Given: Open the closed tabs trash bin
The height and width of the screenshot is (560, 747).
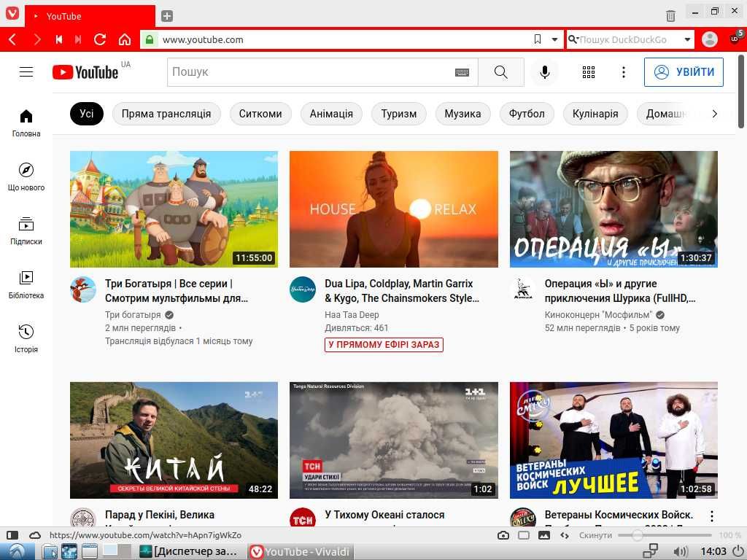Looking at the screenshot, I should coord(670,16).
